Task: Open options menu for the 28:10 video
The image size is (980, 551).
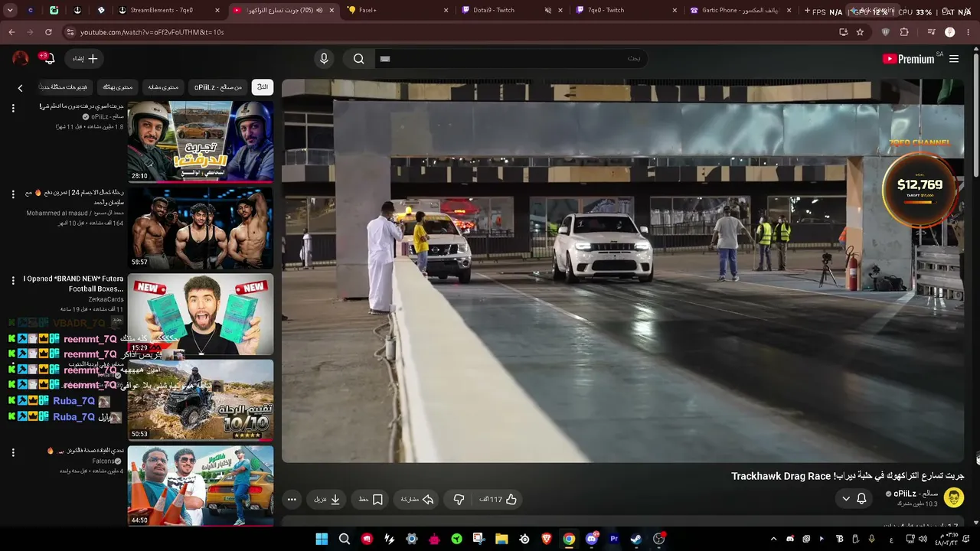Action: click(x=13, y=108)
